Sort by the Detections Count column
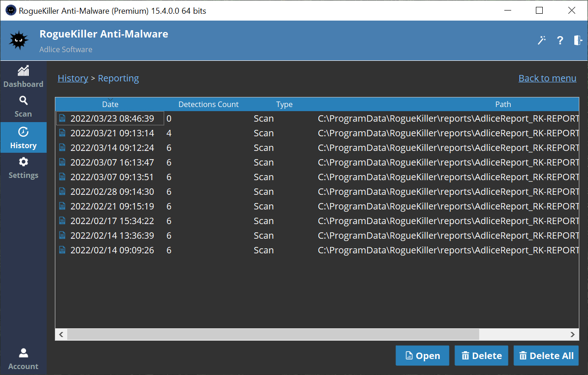The height and width of the screenshot is (375, 588). click(208, 104)
